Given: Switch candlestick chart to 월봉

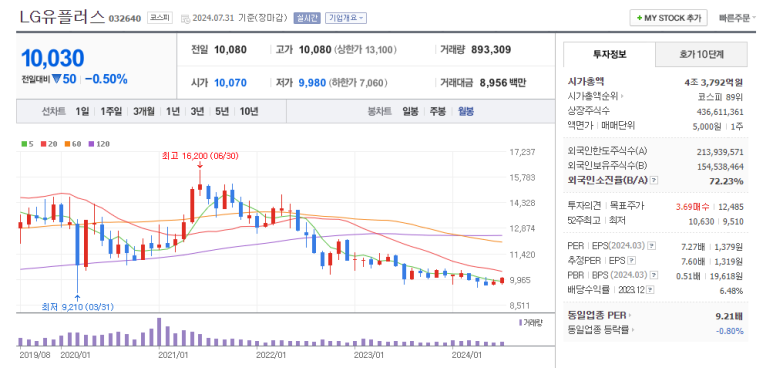Looking at the screenshot, I should click(x=465, y=111).
